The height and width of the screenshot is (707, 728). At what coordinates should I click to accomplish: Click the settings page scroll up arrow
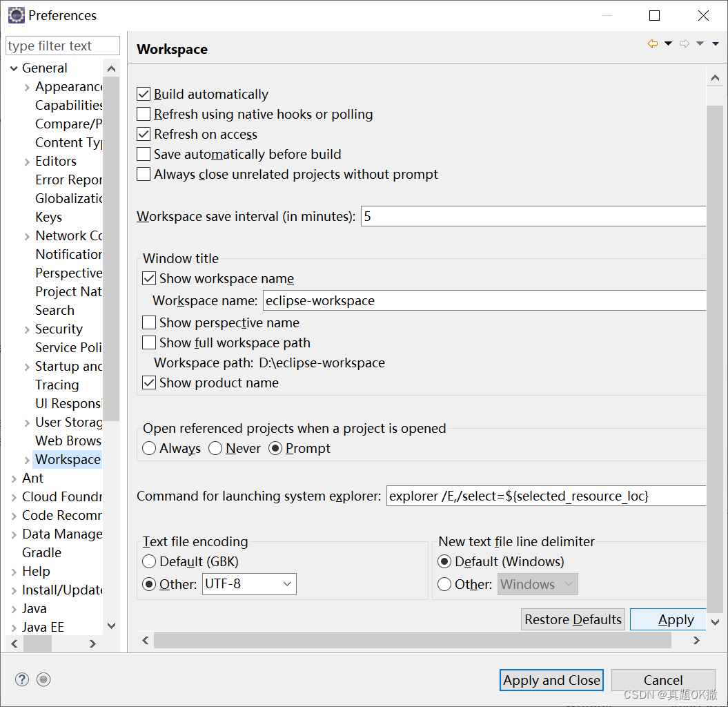(715, 77)
